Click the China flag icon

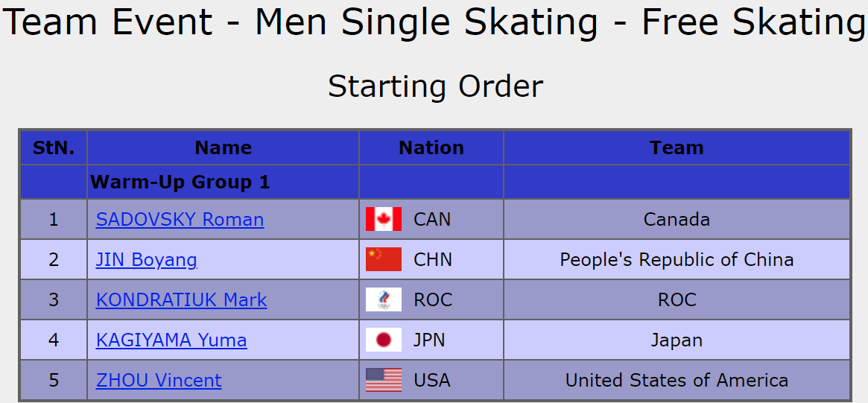tap(384, 260)
